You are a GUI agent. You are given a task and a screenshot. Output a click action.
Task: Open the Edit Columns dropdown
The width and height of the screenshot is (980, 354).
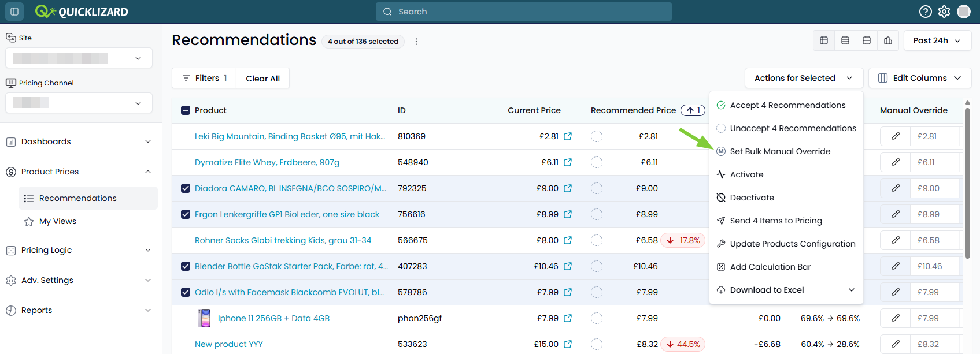tap(920, 78)
